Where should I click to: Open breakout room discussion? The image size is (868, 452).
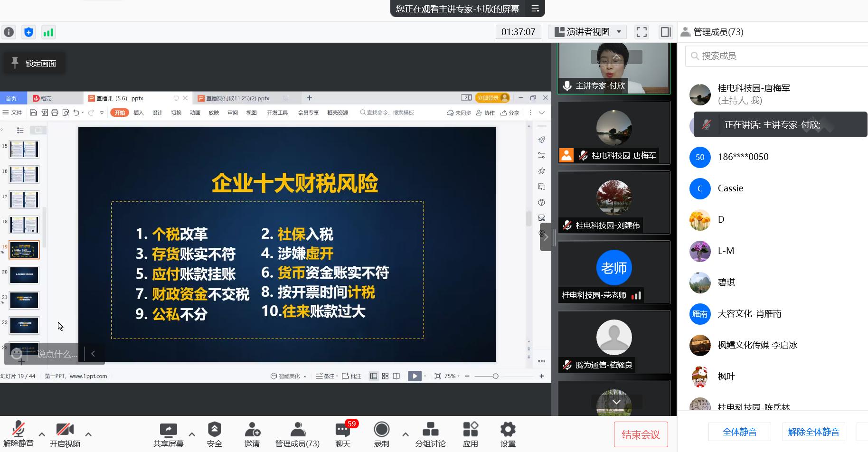coord(430,434)
